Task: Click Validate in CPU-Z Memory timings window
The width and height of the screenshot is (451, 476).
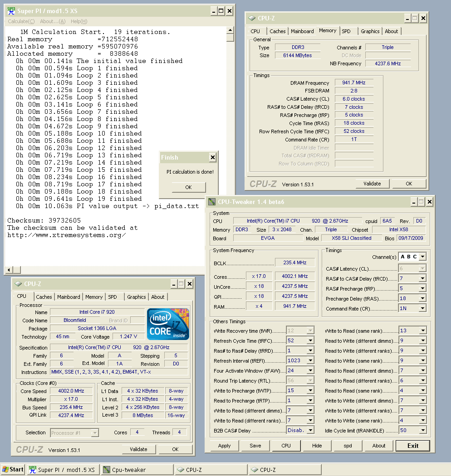Action: click(x=373, y=184)
